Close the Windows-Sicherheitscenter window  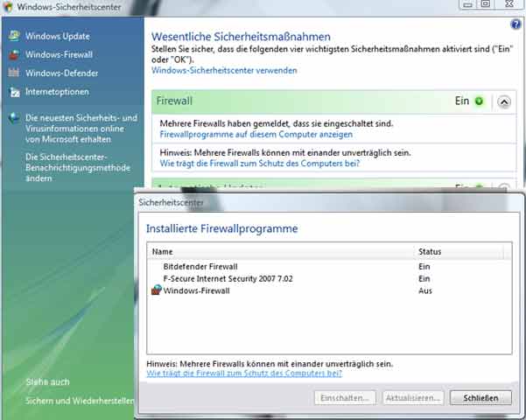pos(508,4)
